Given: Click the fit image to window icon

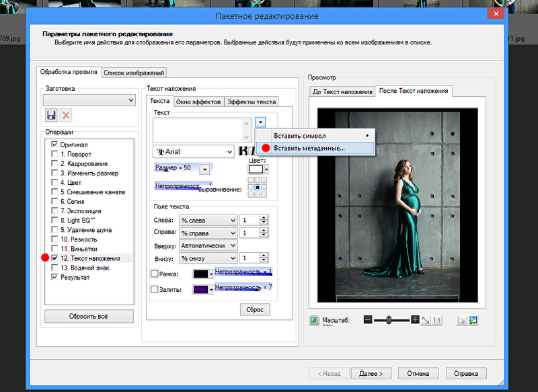Looking at the screenshot, I should [426, 320].
